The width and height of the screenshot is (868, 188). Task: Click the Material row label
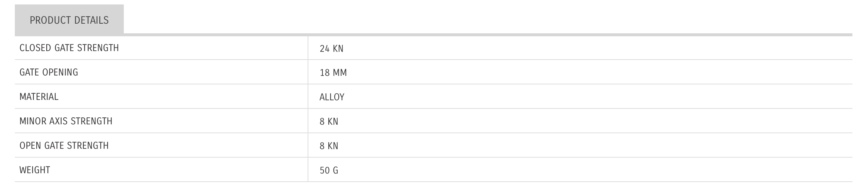pos(39,97)
